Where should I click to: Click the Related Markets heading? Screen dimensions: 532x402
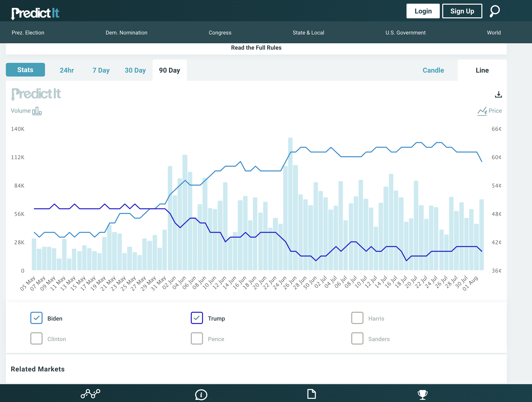[x=38, y=369]
